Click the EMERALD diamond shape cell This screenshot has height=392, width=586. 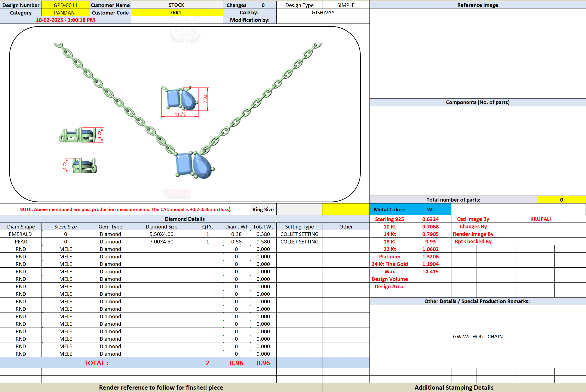21,234
